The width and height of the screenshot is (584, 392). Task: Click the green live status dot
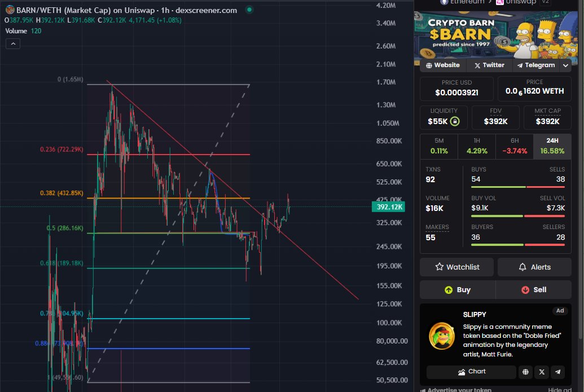[249, 10]
